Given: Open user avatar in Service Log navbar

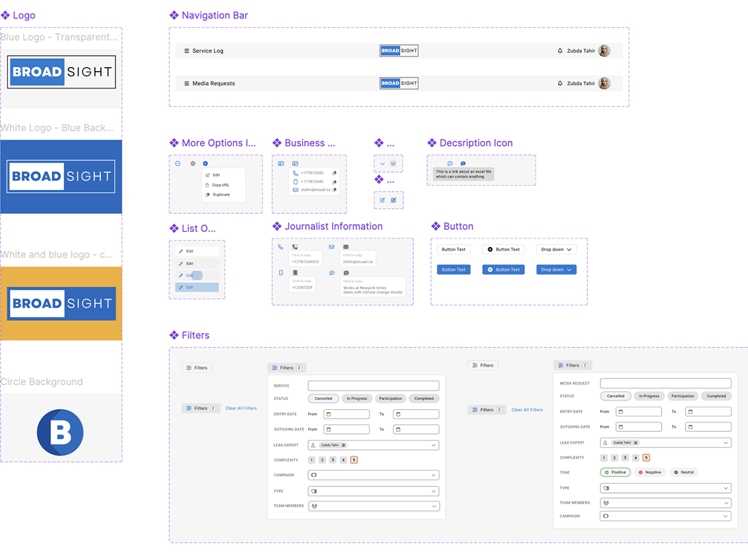Looking at the screenshot, I should click(605, 50).
